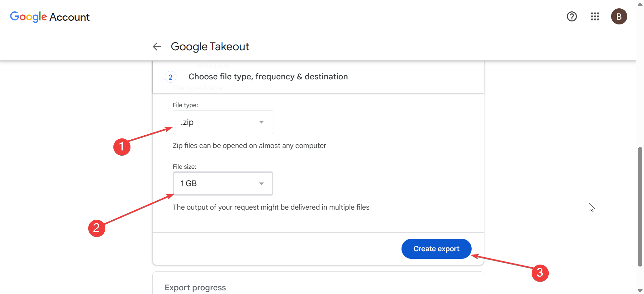This screenshot has height=294, width=644.
Task: Click the step 2 number badge
Action: pyautogui.click(x=170, y=77)
